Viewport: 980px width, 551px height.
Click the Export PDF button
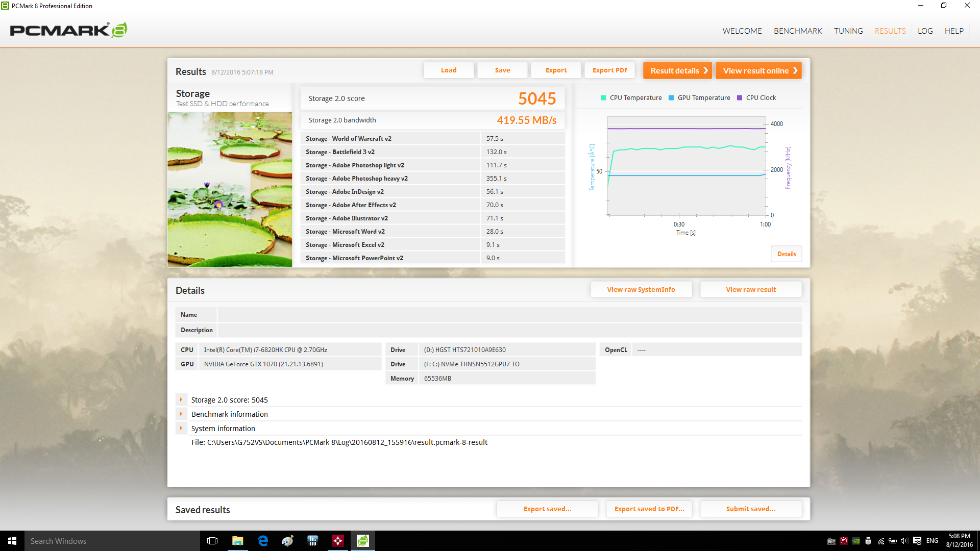(x=609, y=70)
